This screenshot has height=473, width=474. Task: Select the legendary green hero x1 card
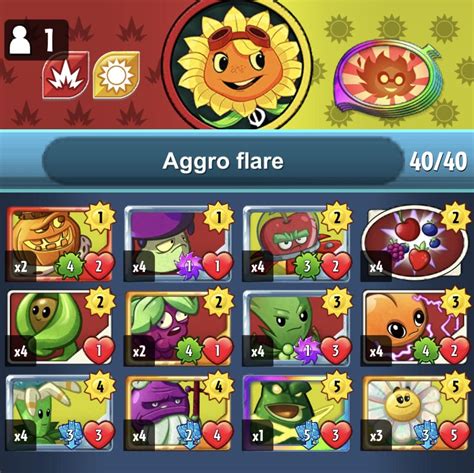[297, 413]
